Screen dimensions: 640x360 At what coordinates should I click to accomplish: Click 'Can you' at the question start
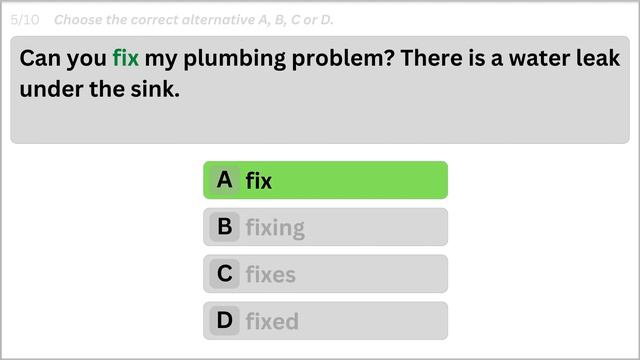pos(63,59)
